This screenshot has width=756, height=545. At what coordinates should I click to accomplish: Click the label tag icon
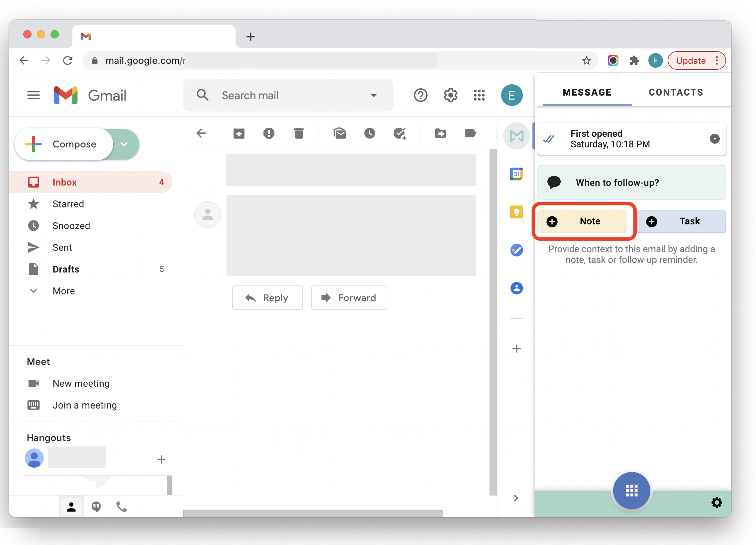tap(470, 133)
